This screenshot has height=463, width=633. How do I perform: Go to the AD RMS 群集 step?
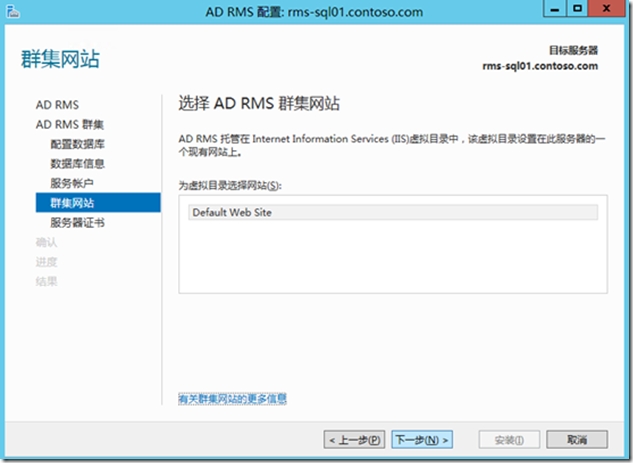tap(69, 125)
